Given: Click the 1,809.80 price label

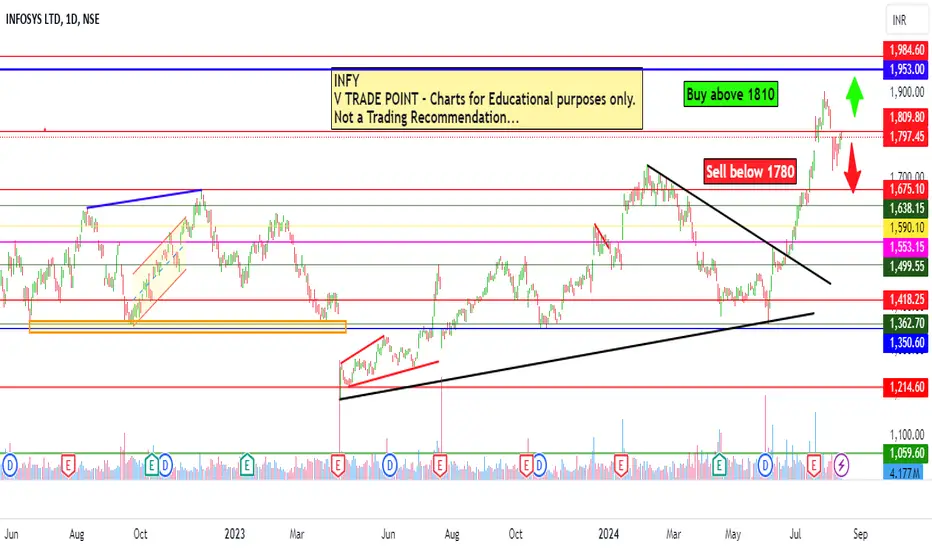Looking at the screenshot, I should pos(906,117).
